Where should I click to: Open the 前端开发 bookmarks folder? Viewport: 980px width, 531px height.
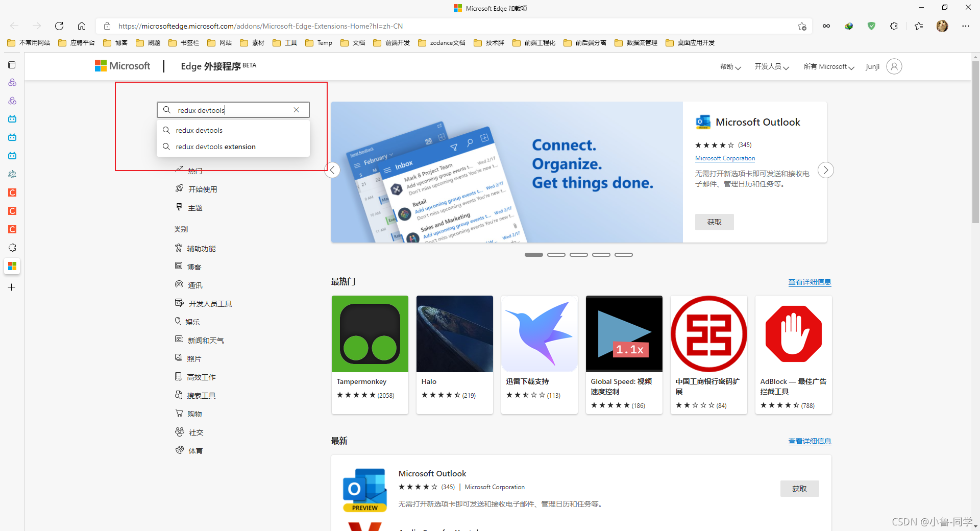[391, 43]
